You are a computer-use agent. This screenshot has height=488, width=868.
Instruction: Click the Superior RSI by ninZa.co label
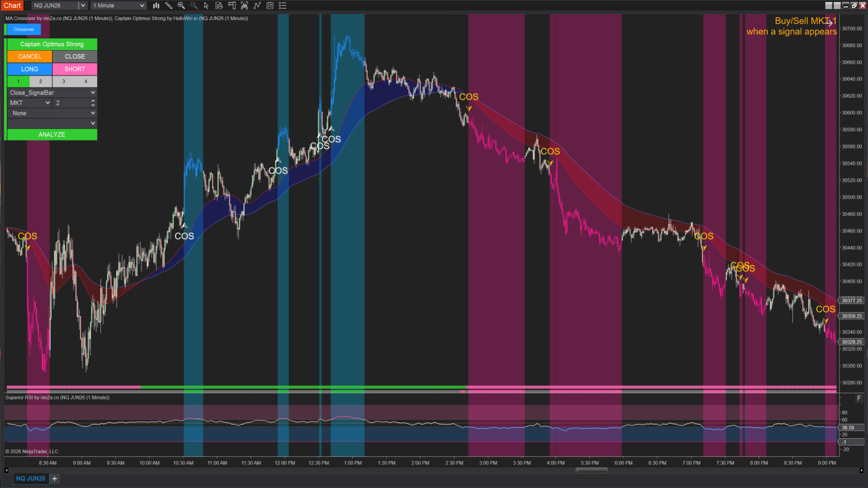click(57, 398)
